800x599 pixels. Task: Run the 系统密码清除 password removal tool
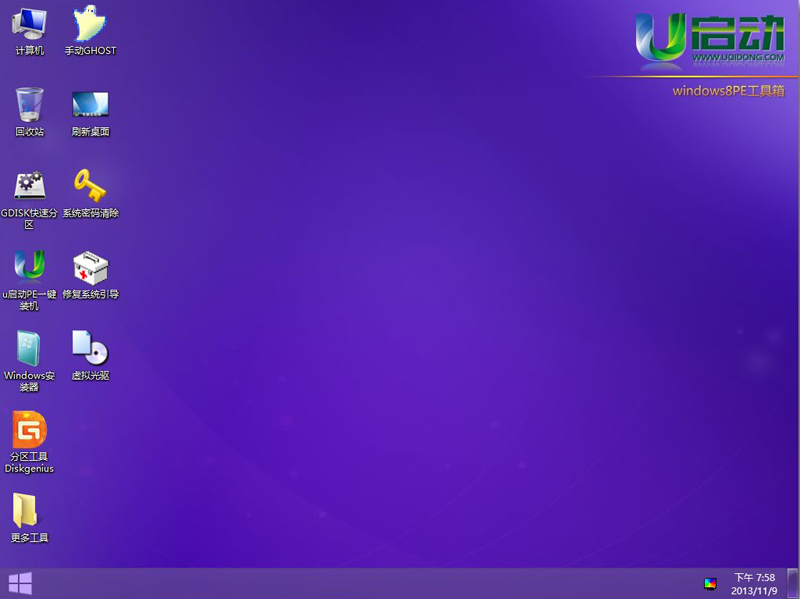click(x=91, y=185)
